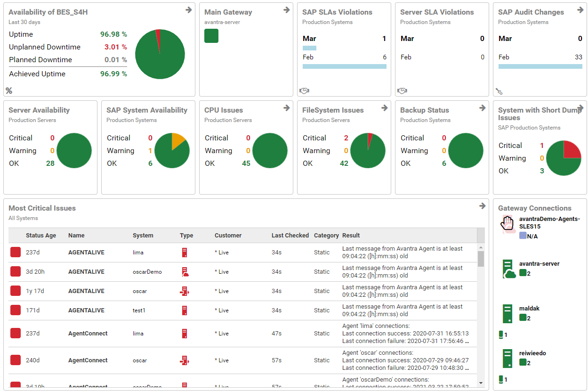Click the server-with-arrow Type icon for oscar AgentConnect

tap(185, 359)
